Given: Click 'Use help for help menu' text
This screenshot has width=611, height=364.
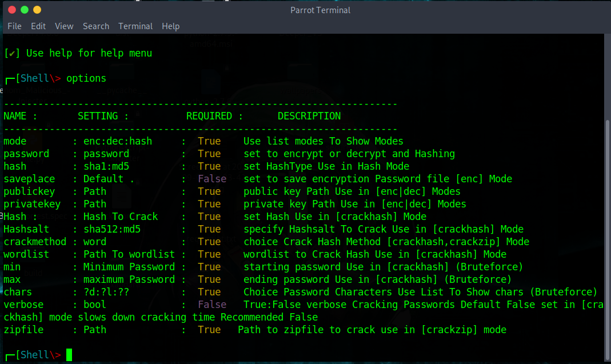Looking at the screenshot, I should click(x=89, y=53).
